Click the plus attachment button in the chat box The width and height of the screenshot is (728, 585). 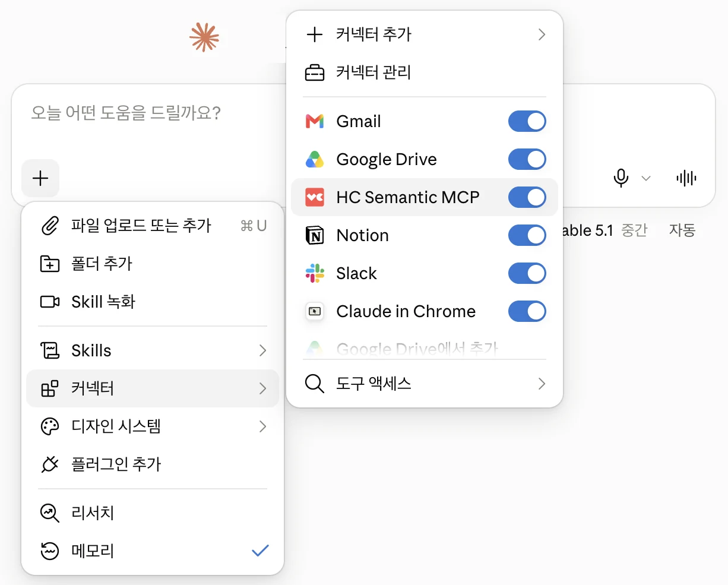point(40,178)
